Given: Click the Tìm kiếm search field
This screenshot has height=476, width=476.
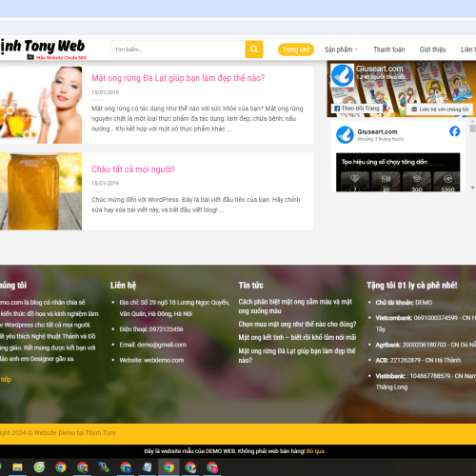Looking at the screenshot, I should (178, 50).
